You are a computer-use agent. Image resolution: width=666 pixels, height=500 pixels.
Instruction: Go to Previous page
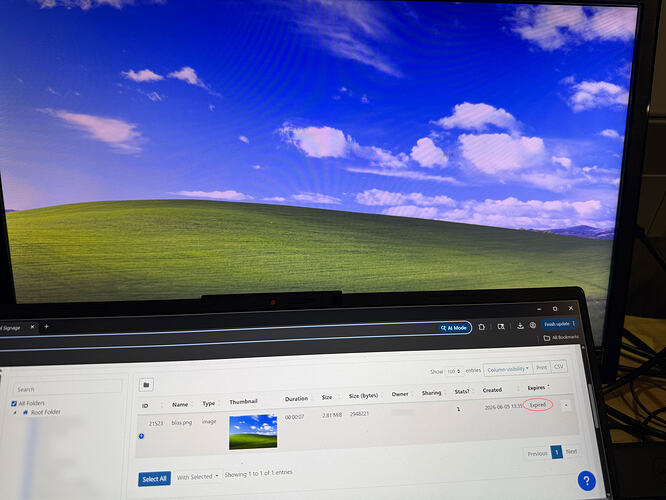click(x=537, y=454)
